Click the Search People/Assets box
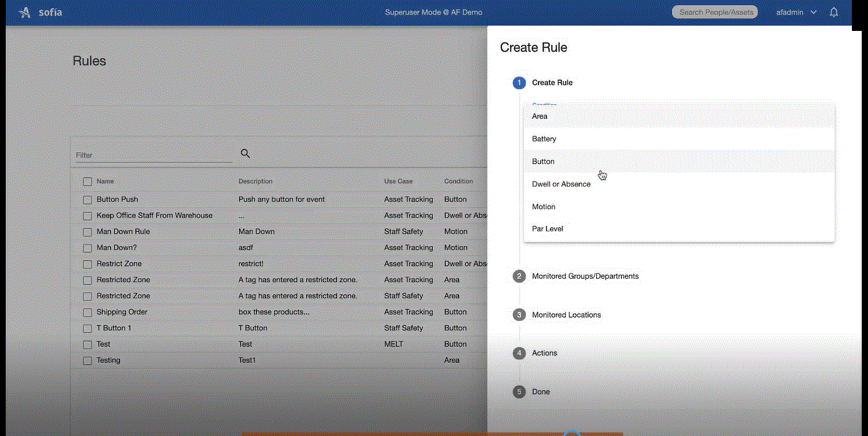Screen dimensions: 868x436 pos(714,12)
